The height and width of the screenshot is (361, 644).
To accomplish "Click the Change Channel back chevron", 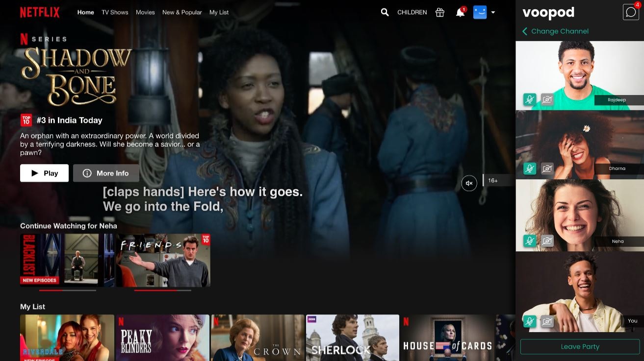I will [x=525, y=31].
